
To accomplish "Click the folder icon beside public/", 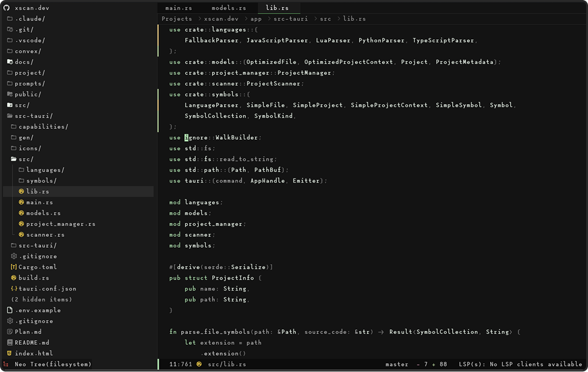I will pyautogui.click(x=10, y=94).
